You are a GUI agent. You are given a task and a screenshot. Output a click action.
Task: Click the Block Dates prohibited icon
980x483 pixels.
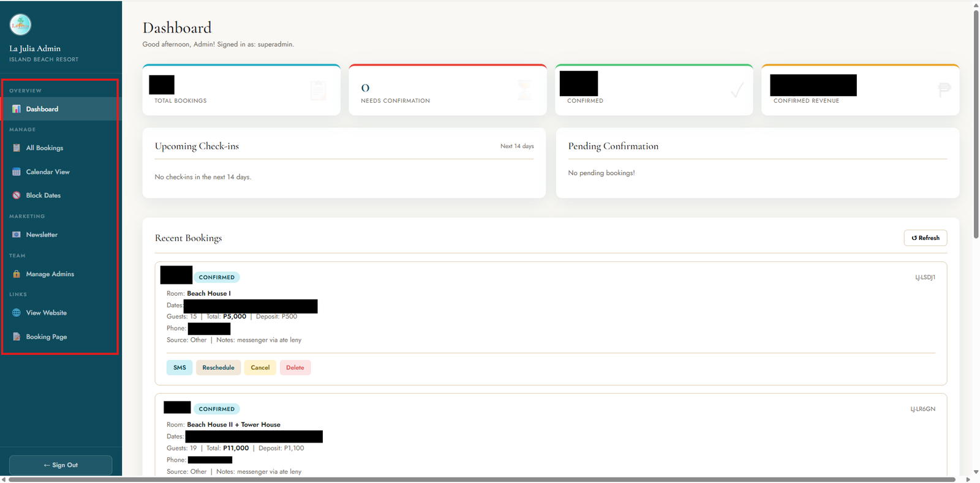(17, 195)
